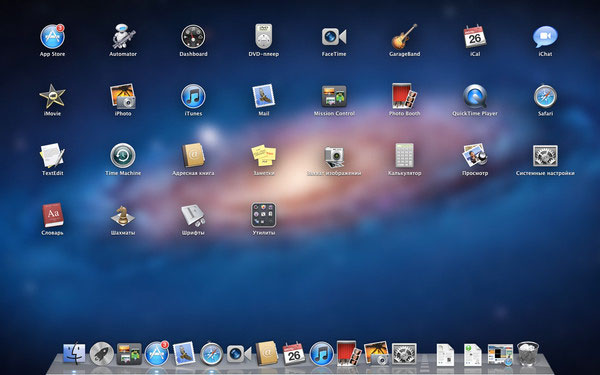Open the colorful screenshot stack in the Dock
The height and width of the screenshot is (375, 600).
501,355
